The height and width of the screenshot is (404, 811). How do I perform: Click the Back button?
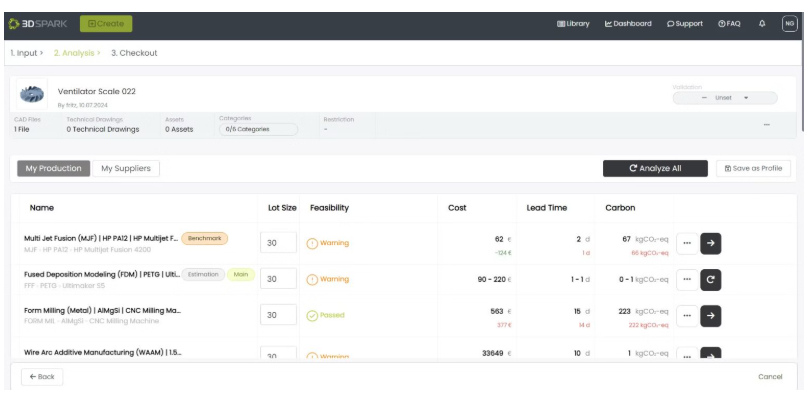42,377
